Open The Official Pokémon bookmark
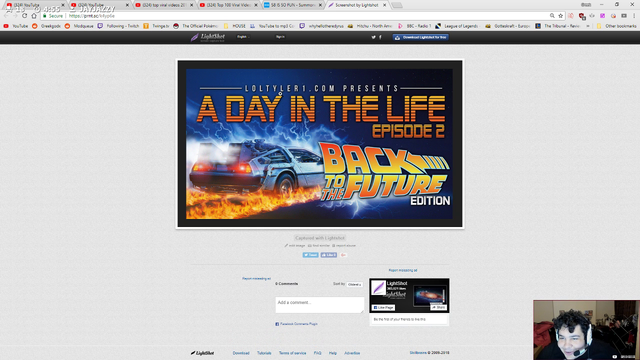The width and height of the screenshot is (640, 360). (196, 26)
